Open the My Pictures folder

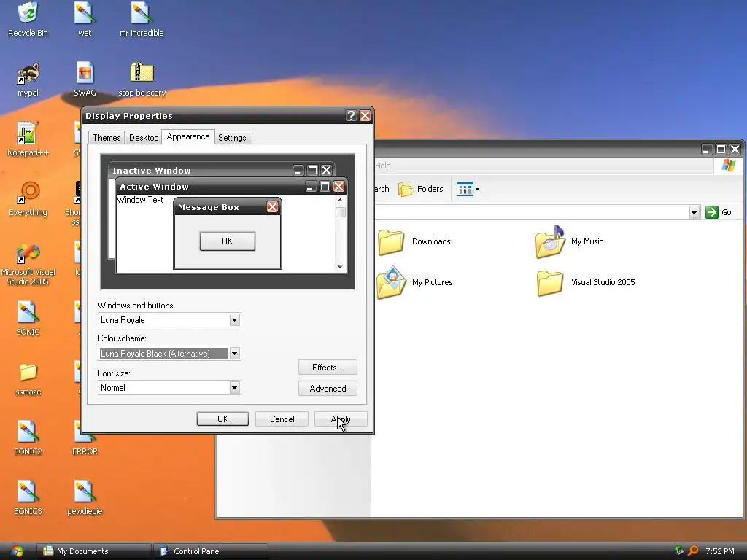click(414, 282)
